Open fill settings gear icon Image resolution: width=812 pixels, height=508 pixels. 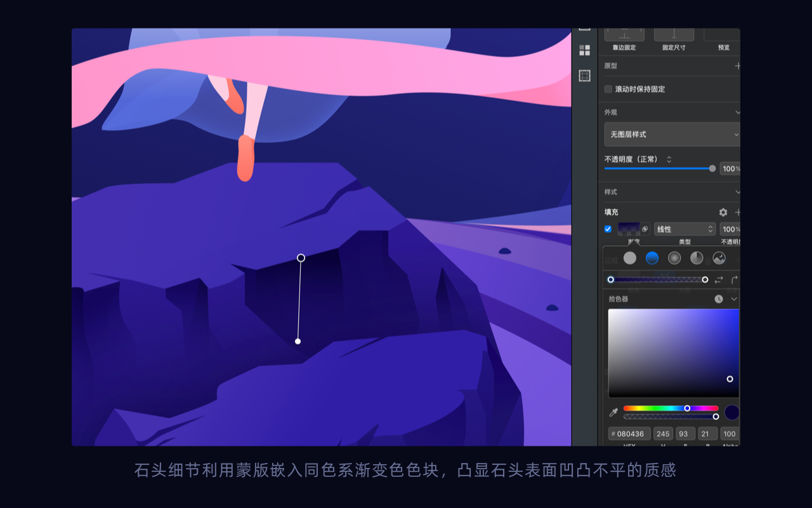(723, 212)
